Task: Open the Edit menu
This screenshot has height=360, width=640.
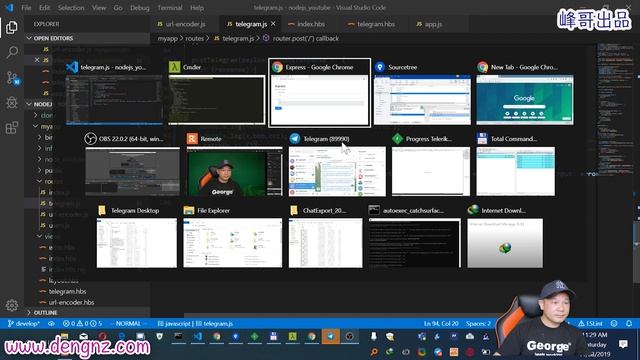Action: click(44, 8)
